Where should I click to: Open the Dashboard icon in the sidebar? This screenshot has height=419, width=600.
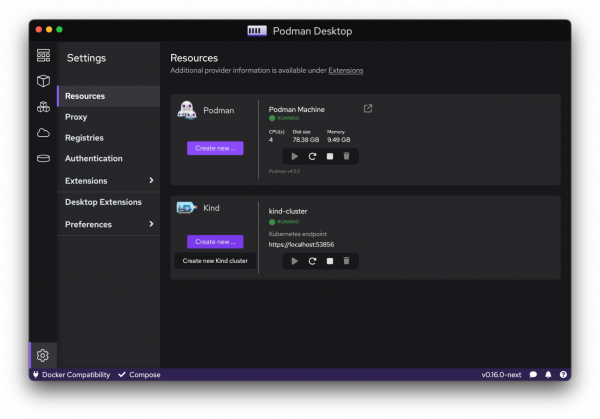click(43, 55)
